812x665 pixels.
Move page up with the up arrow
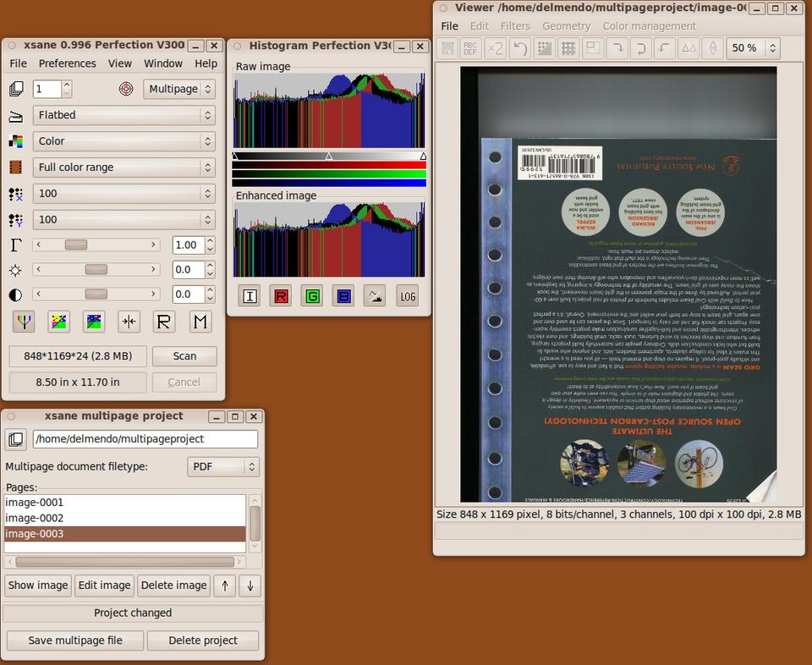224,585
